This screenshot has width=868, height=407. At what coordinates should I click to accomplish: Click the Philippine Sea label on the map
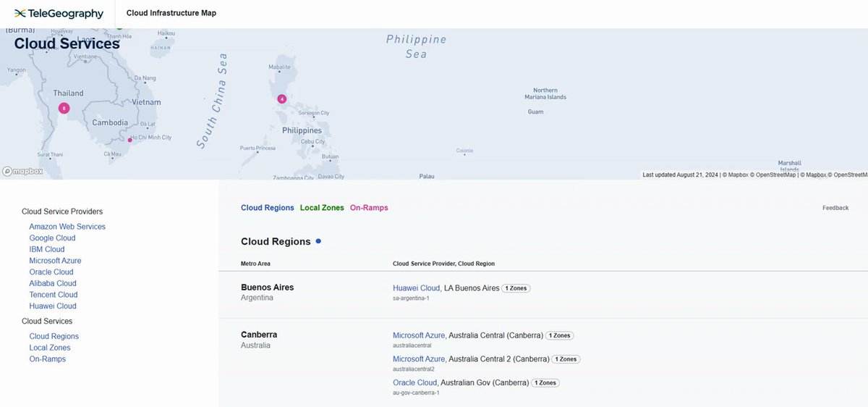pyautogui.click(x=416, y=46)
